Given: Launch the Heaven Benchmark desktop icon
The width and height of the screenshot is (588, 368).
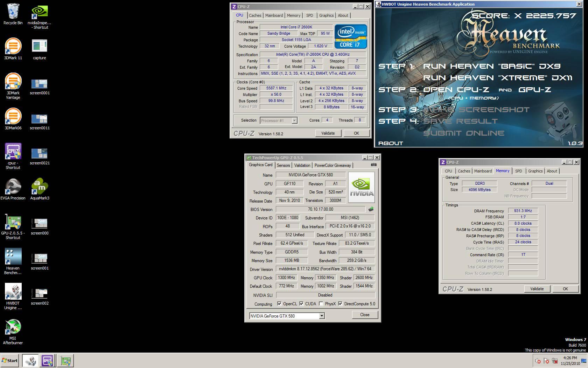Looking at the screenshot, I should [13, 261].
